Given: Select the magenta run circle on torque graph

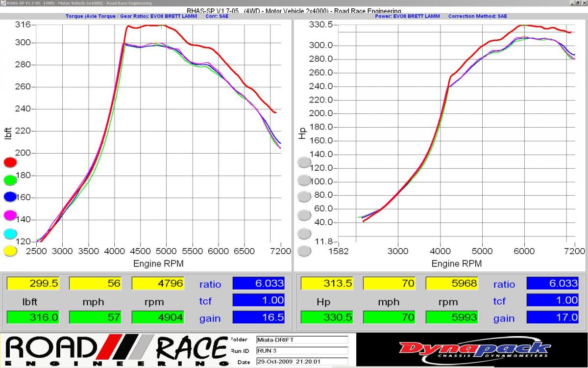Looking at the screenshot, I should [10, 215].
